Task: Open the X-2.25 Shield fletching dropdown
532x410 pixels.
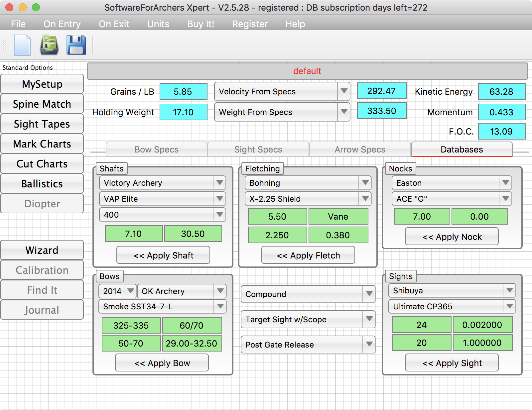Action: (x=308, y=199)
